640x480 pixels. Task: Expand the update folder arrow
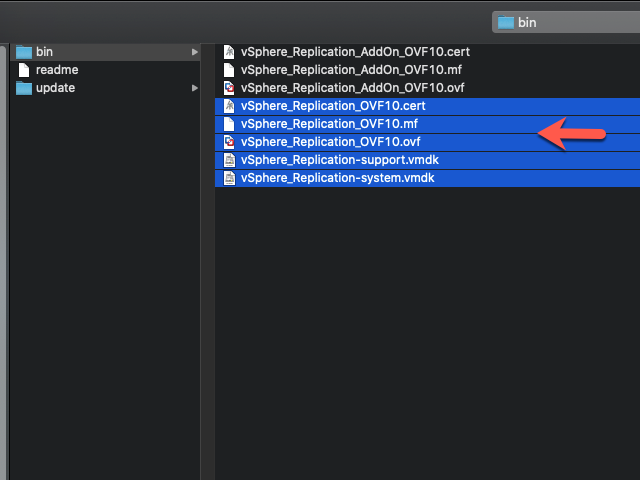195,88
